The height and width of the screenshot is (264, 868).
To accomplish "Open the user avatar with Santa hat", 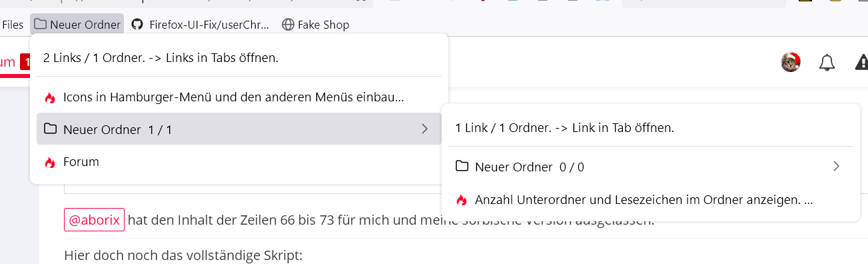I will pos(791,62).
